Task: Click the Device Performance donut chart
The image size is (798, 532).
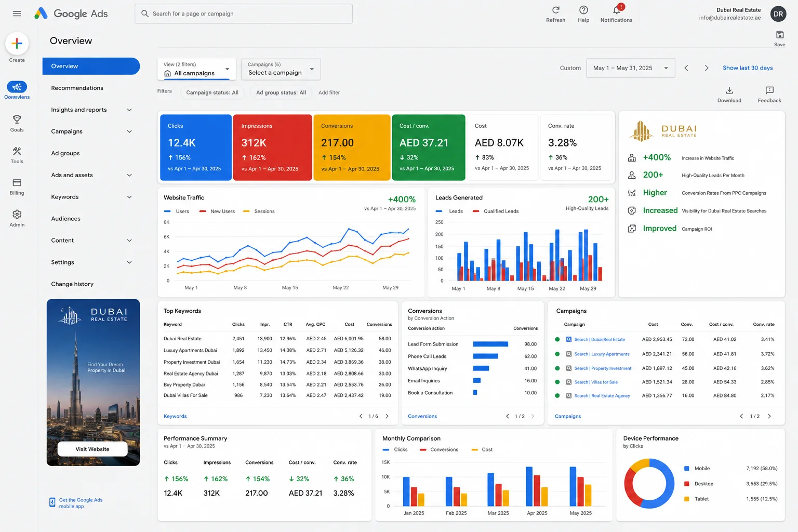Action: coord(649,483)
